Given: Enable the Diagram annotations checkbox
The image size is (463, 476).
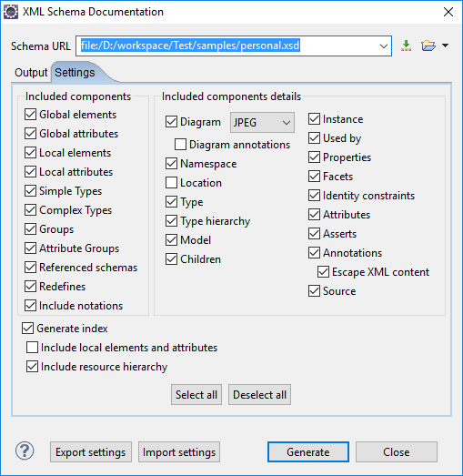Looking at the screenshot, I should coord(180,145).
